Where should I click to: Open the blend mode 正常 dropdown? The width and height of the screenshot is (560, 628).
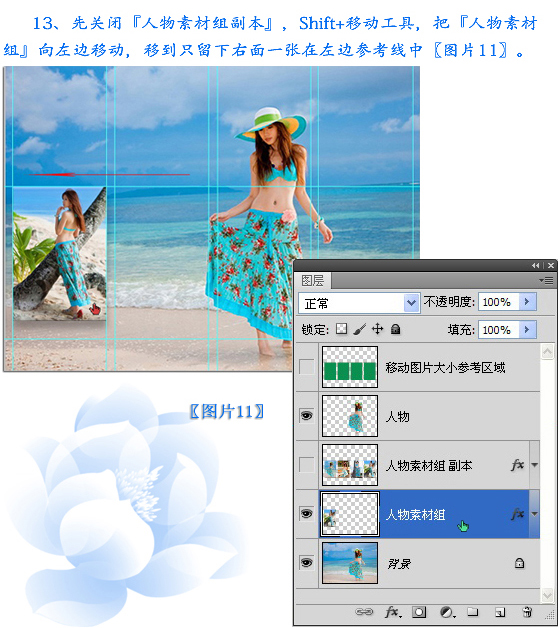pyautogui.click(x=411, y=303)
